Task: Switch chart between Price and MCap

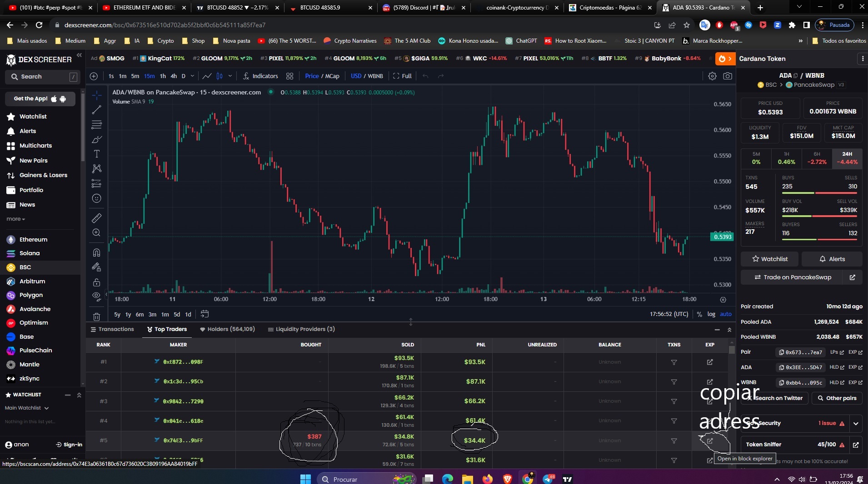Action: (322, 76)
